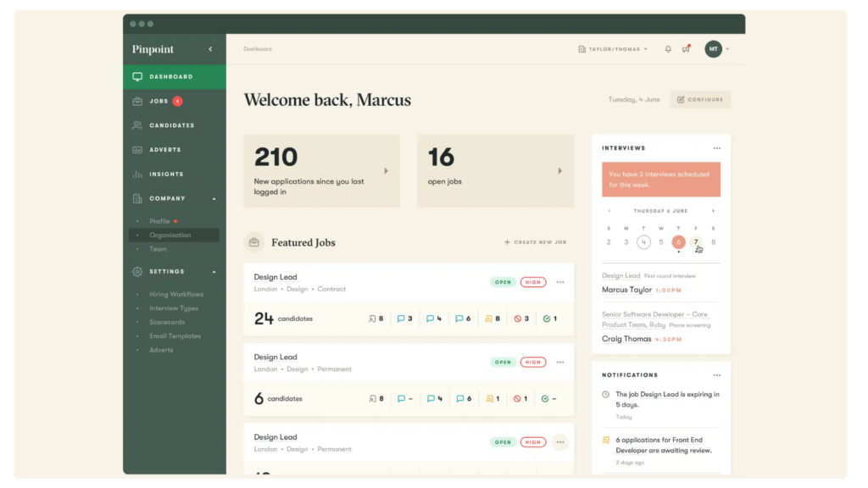Click the Dashboard breadcrumb

tap(258, 49)
